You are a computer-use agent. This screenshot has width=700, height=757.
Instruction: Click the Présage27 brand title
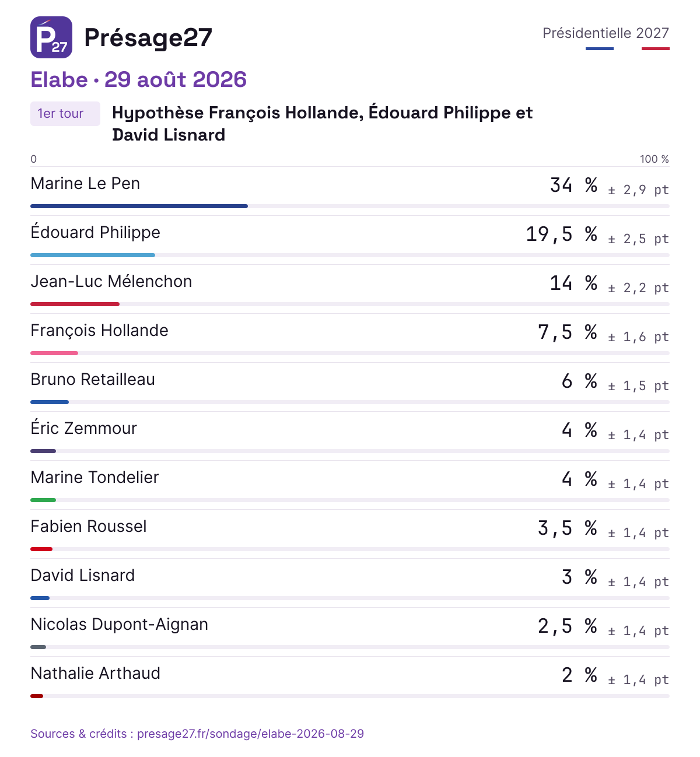coord(148,37)
